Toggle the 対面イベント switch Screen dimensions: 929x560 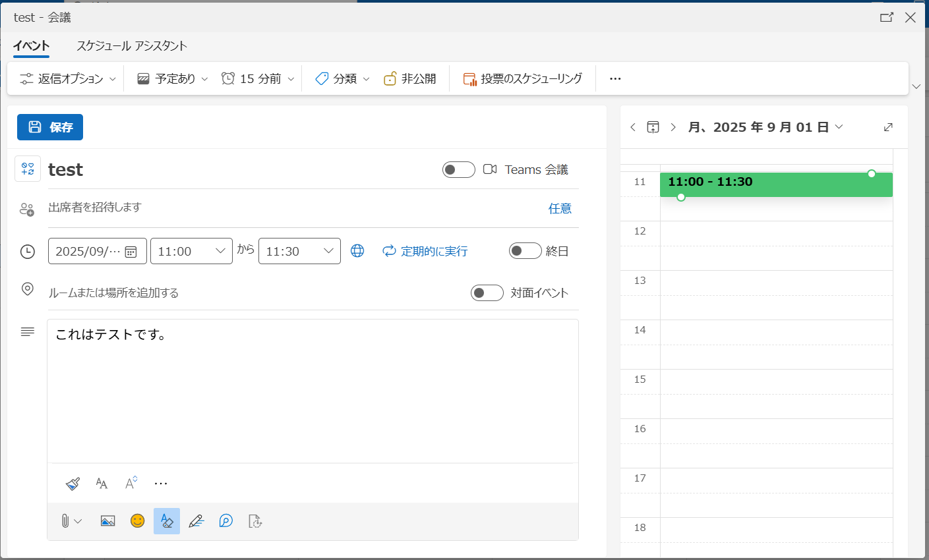pos(487,293)
